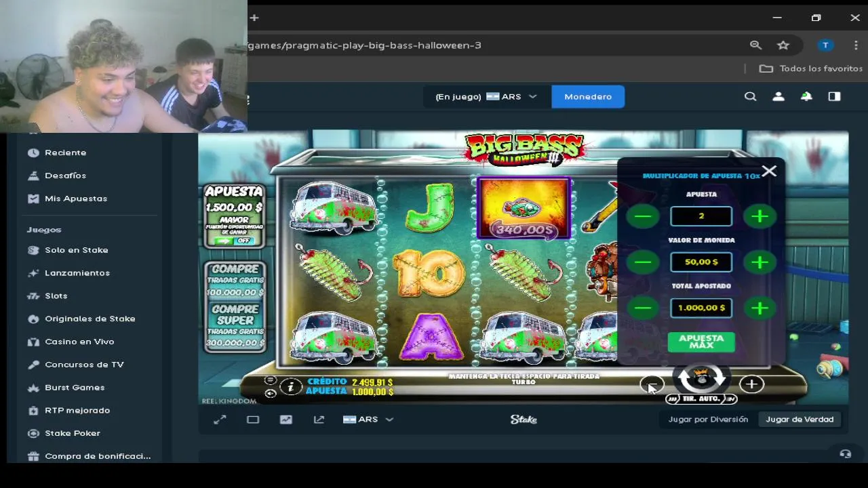Click the Burst Games icon

point(33,388)
